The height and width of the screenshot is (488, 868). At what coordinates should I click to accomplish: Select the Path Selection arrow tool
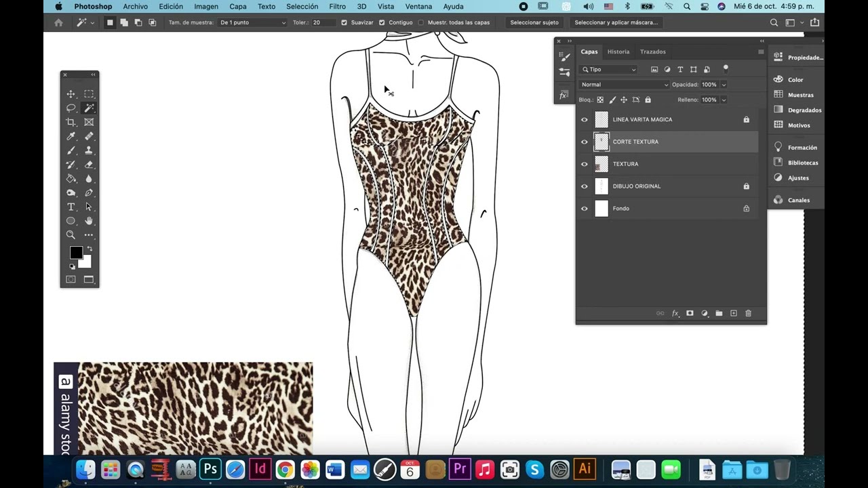point(89,207)
